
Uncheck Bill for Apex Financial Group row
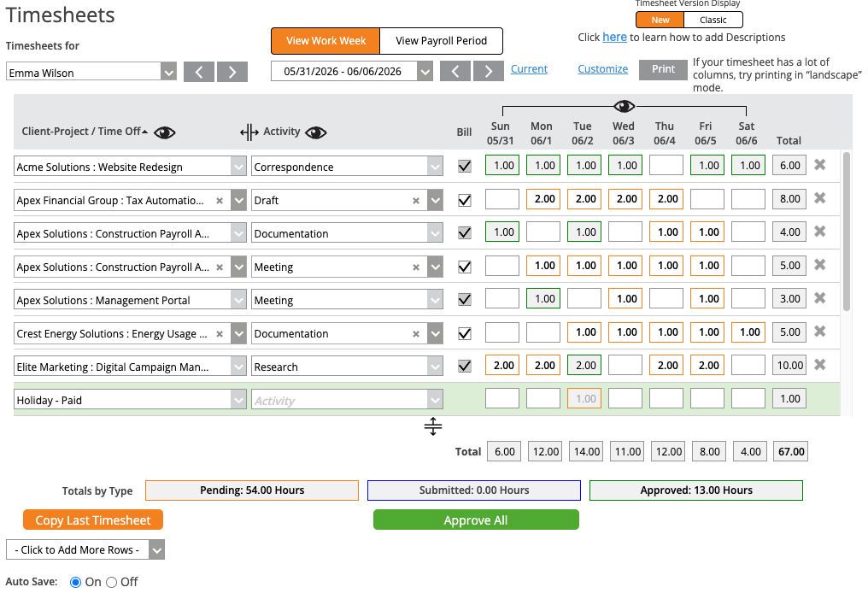pyautogui.click(x=465, y=200)
